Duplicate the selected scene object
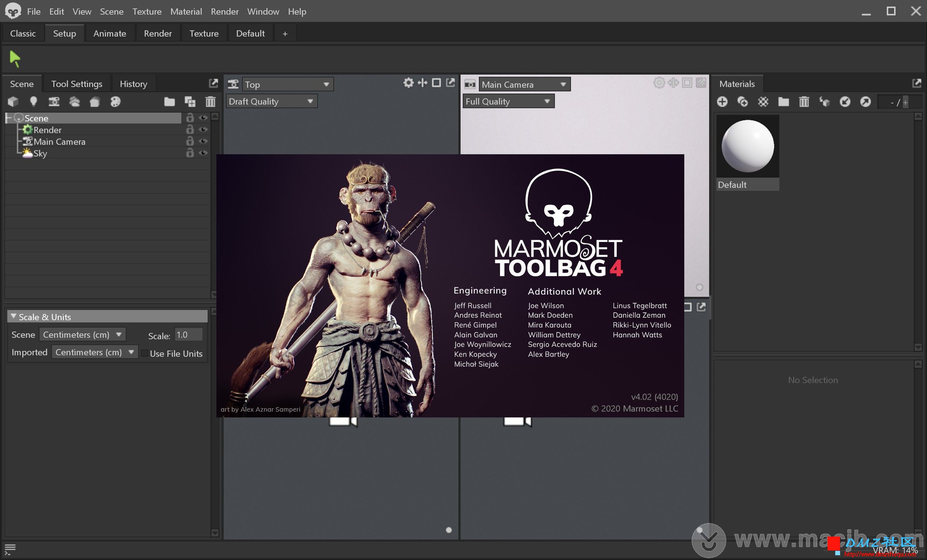927x560 pixels. click(190, 102)
